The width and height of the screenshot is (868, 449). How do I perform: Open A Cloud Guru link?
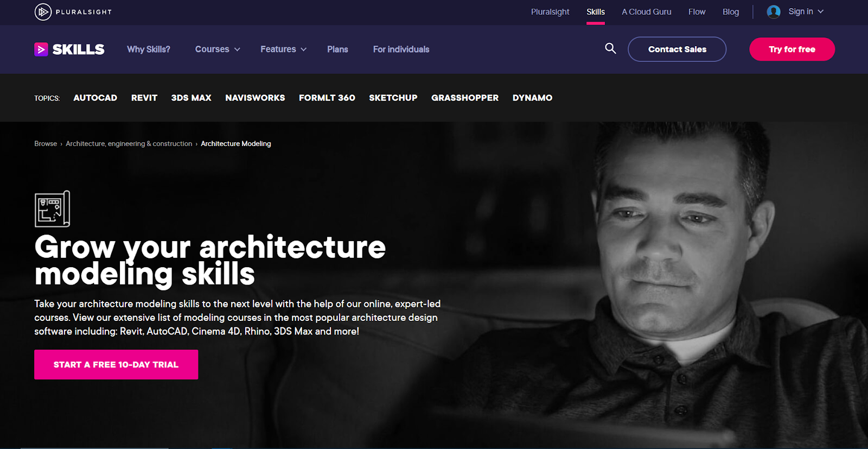[647, 11]
